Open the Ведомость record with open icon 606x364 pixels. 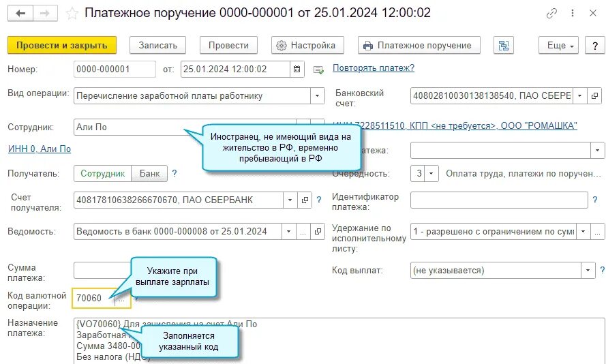tap(318, 232)
